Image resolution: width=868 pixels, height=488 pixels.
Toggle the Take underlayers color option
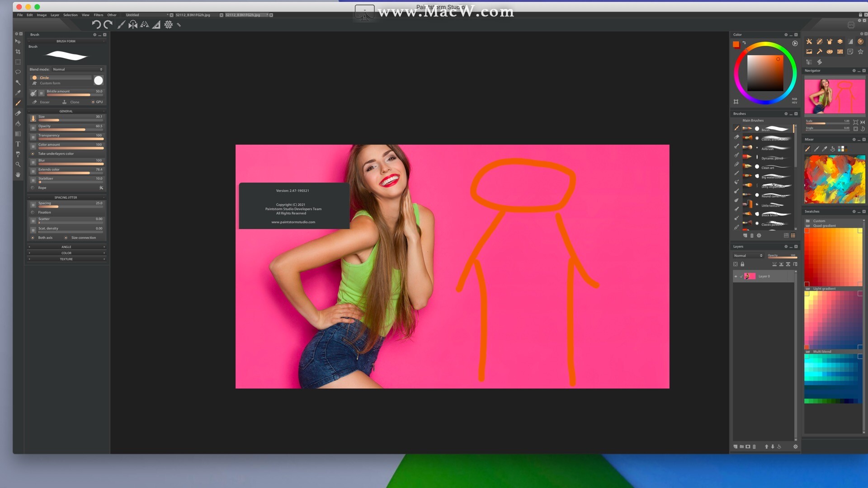(x=33, y=154)
